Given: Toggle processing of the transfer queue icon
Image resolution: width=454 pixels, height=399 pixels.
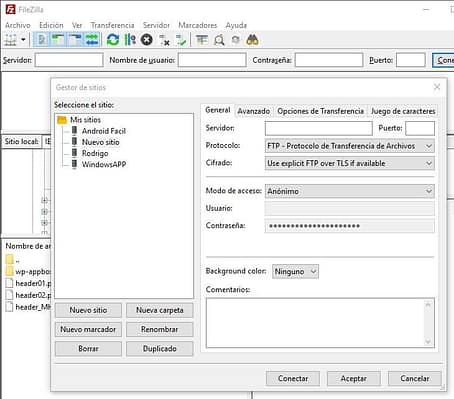Looking at the screenshot, I should pos(130,40).
